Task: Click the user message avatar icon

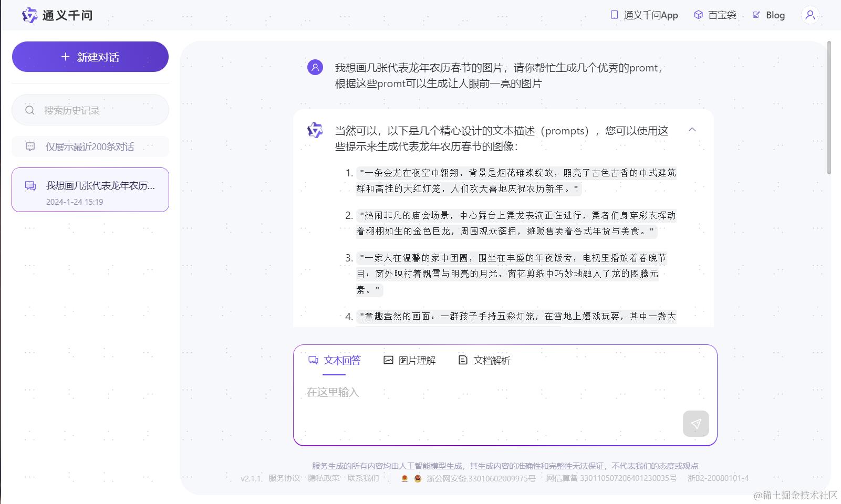Action: [x=315, y=67]
